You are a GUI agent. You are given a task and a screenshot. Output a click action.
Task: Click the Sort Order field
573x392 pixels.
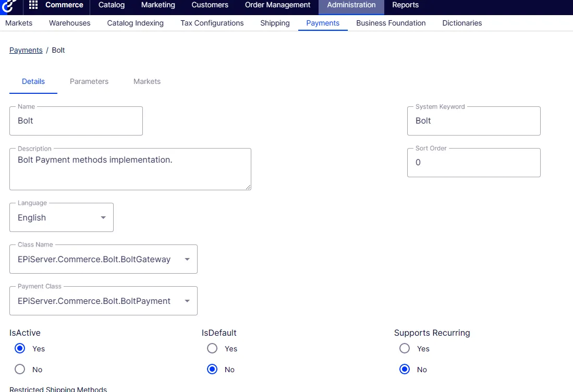(473, 163)
